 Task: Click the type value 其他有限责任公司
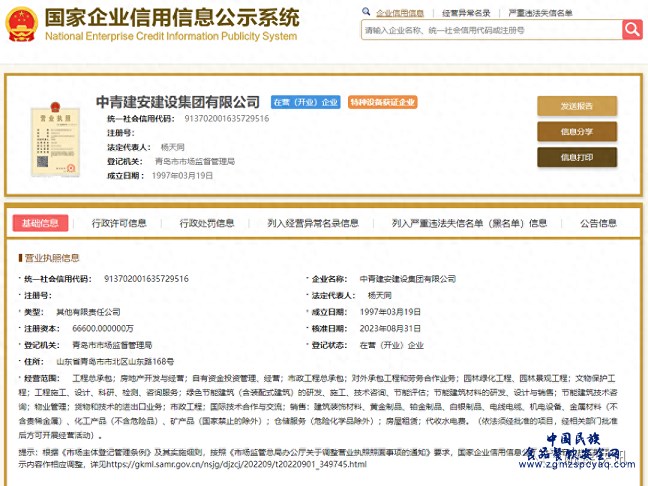pyautogui.click(x=88, y=312)
